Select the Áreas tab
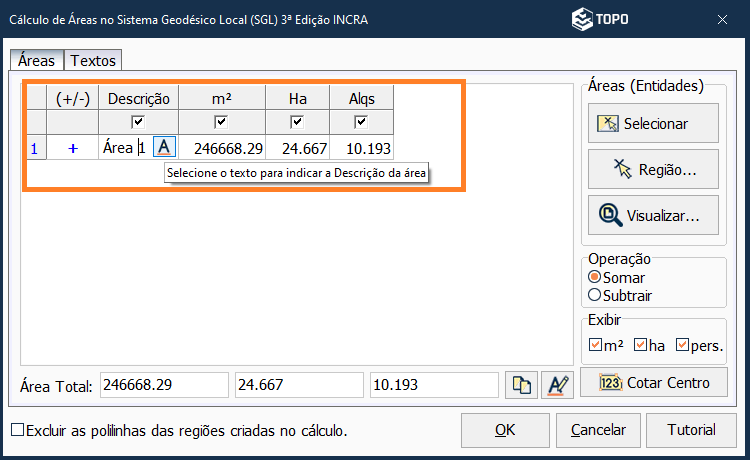Image resolution: width=750 pixels, height=460 pixels. point(37,61)
